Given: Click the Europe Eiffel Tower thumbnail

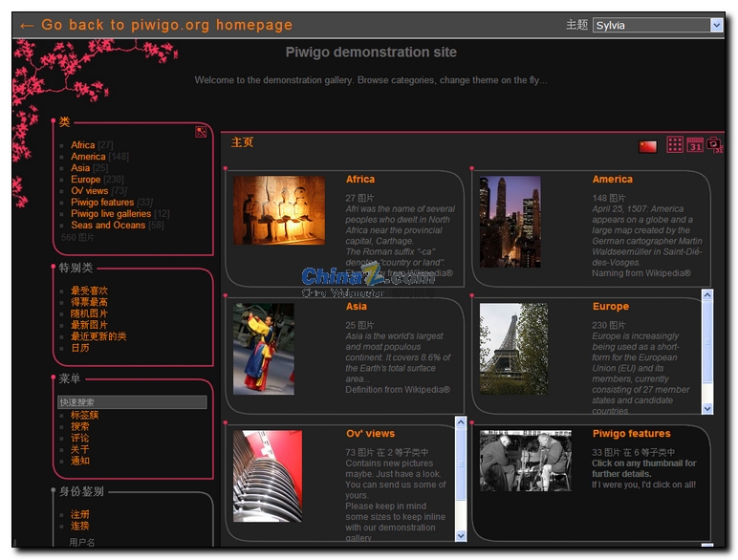Looking at the screenshot, I should point(513,349).
